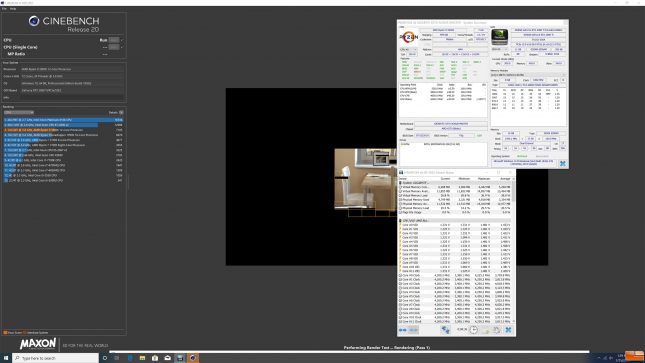Click the left-right arrows icon in sensor toolbar
This screenshot has width=645, height=363.
(403, 330)
